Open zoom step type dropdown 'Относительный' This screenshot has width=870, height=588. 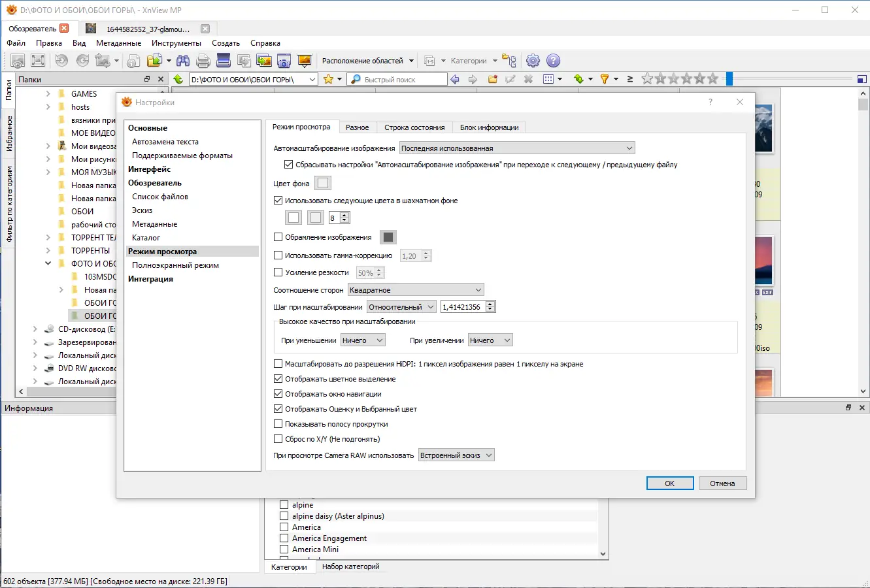[401, 307]
